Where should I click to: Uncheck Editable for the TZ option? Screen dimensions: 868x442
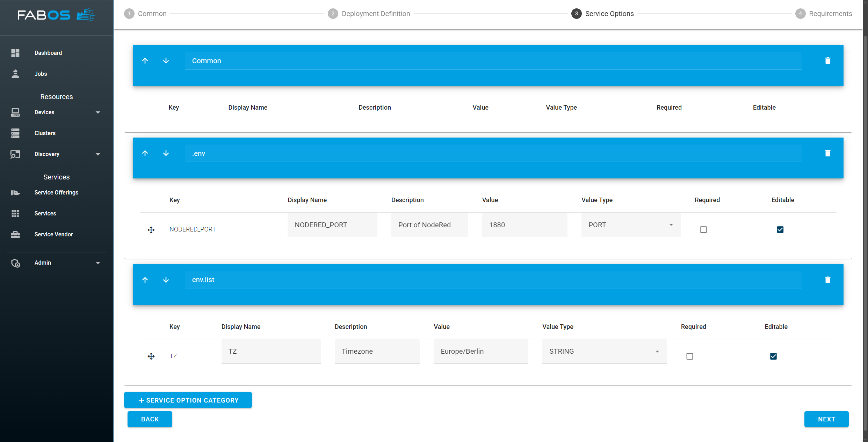(773, 356)
